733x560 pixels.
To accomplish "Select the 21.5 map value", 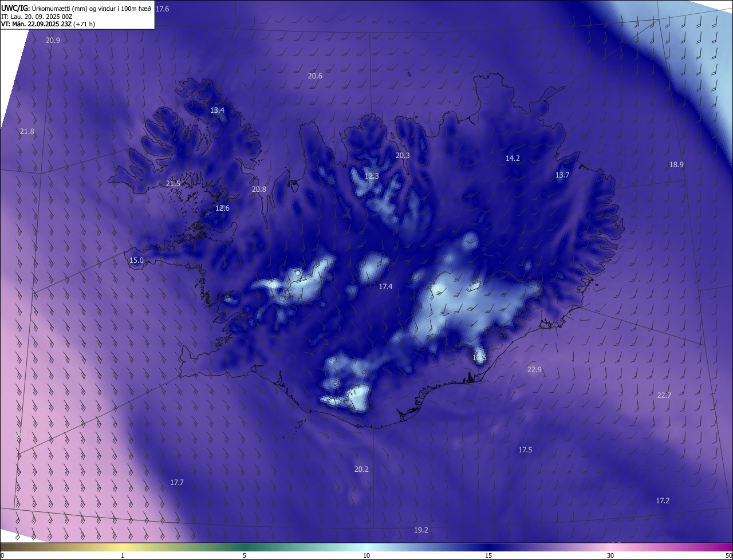I will click(x=173, y=183).
